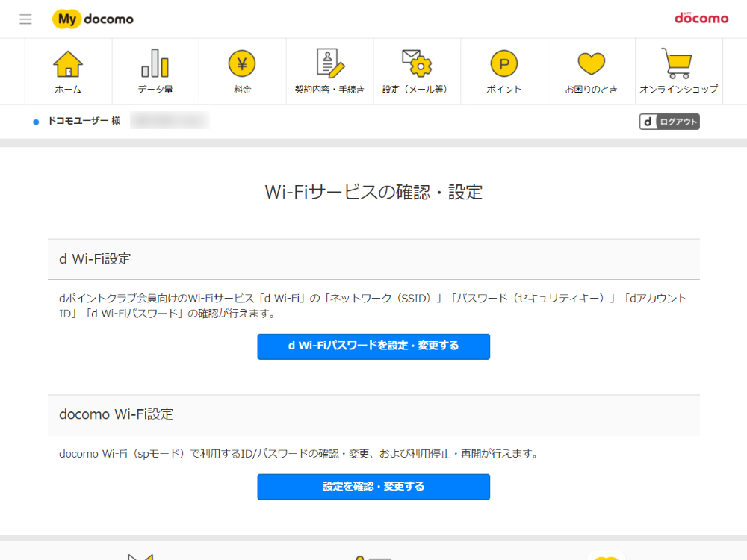Click the My docomo logo

93,19
